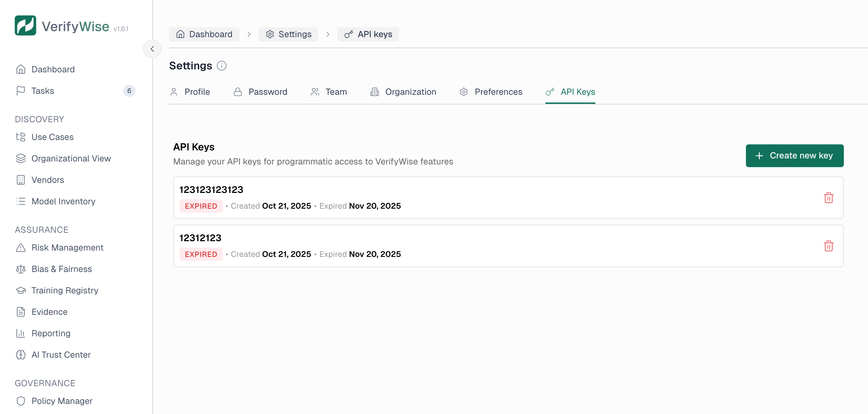Switch to the Preferences tab
868x414 pixels.
pyautogui.click(x=498, y=91)
